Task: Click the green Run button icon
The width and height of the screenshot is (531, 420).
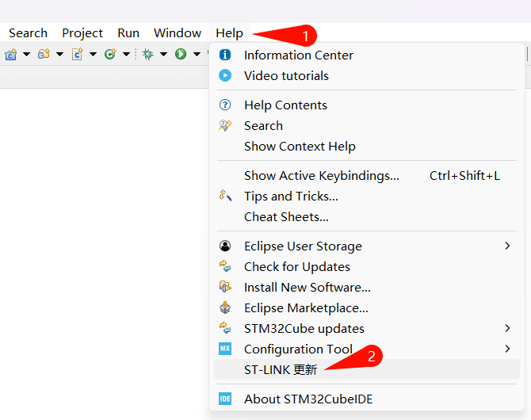Action: pos(181,54)
